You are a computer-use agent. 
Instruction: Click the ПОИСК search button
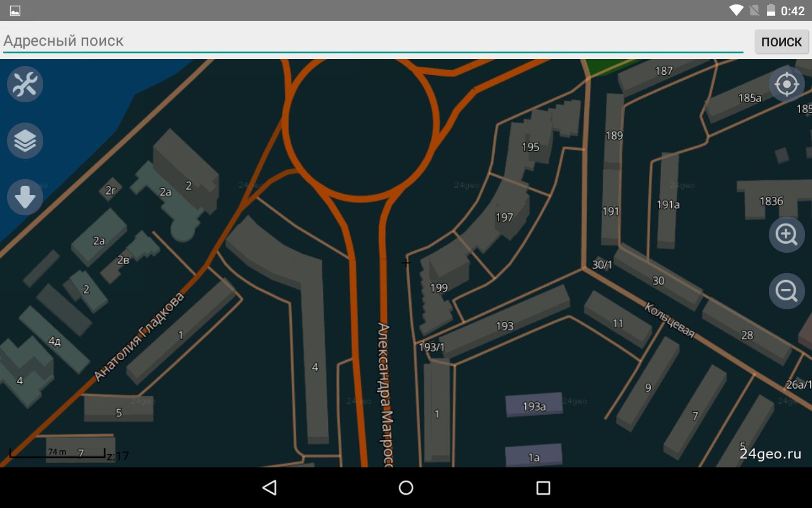(x=782, y=42)
